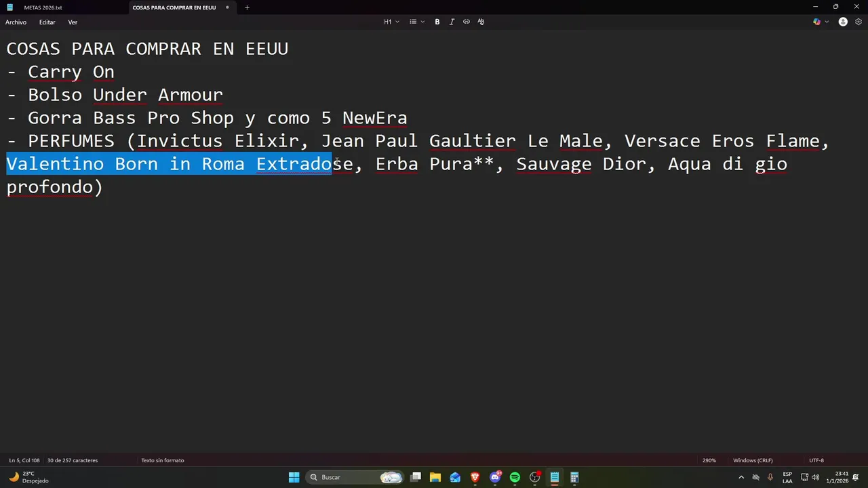Viewport: 868px width, 488px height.
Task: Insert a link using the link icon
Action: pyautogui.click(x=467, y=22)
